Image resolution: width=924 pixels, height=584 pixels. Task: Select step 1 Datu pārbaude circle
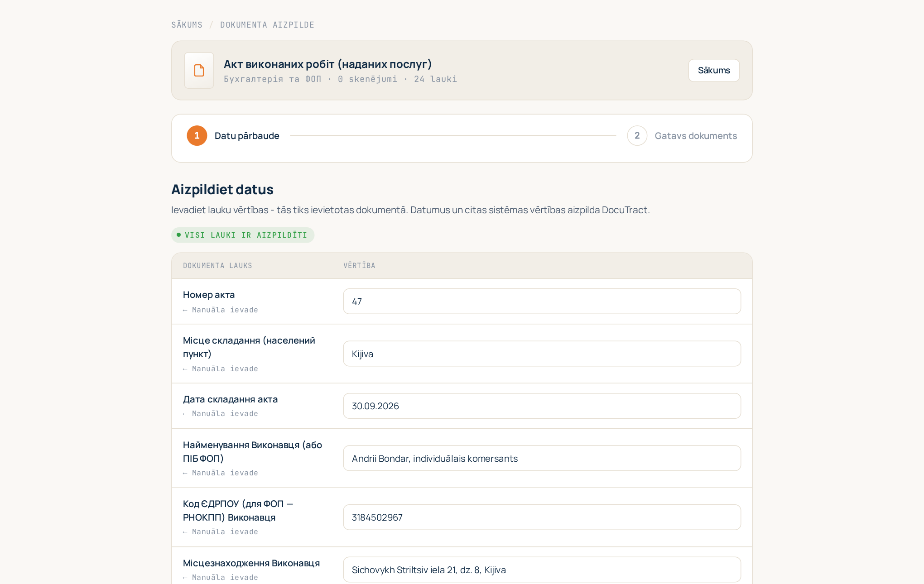(x=197, y=135)
